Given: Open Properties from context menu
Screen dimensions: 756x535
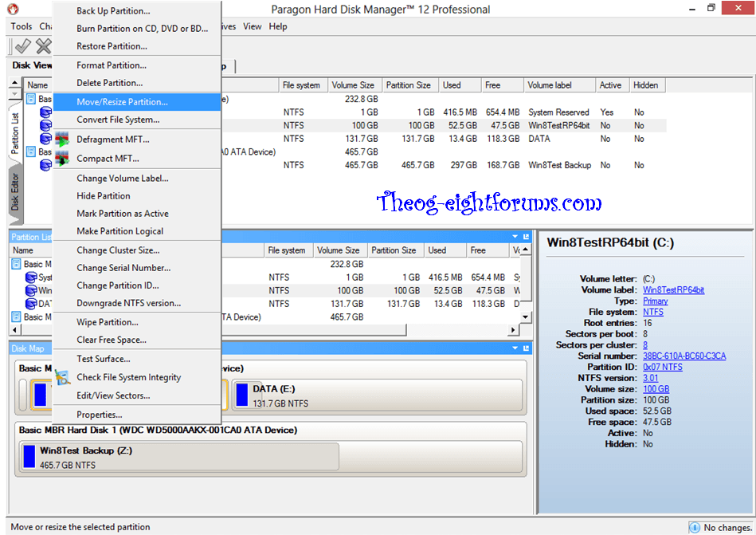Looking at the screenshot, I should pyautogui.click(x=137, y=415).
